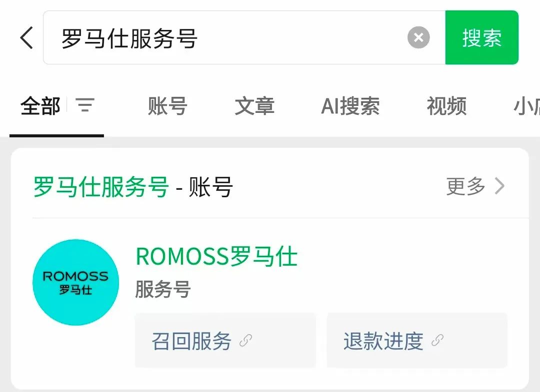Screen dimensions: 540x392
Task: Tap the link icon beside 召回服务
Action: 245,341
